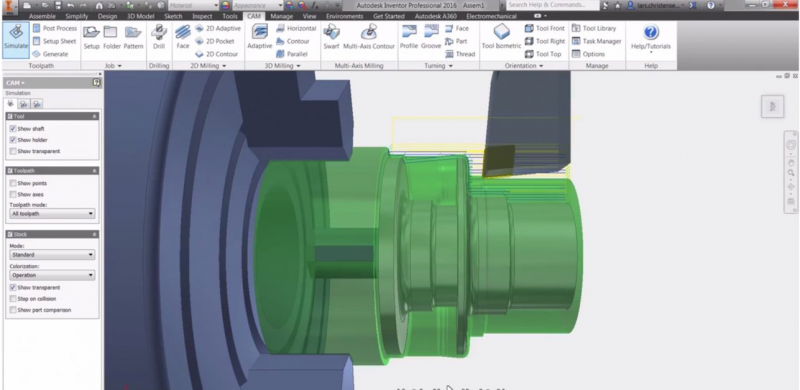Open the Stock Mode dropdown

point(52,254)
